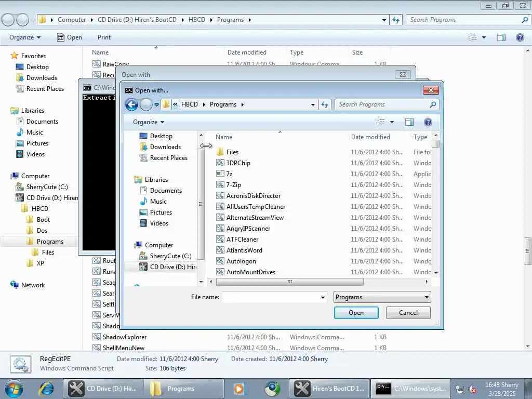The image size is (532, 399).
Task: Click the volume muted tray icon
Action: pyautogui.click(x=472, y=389)
